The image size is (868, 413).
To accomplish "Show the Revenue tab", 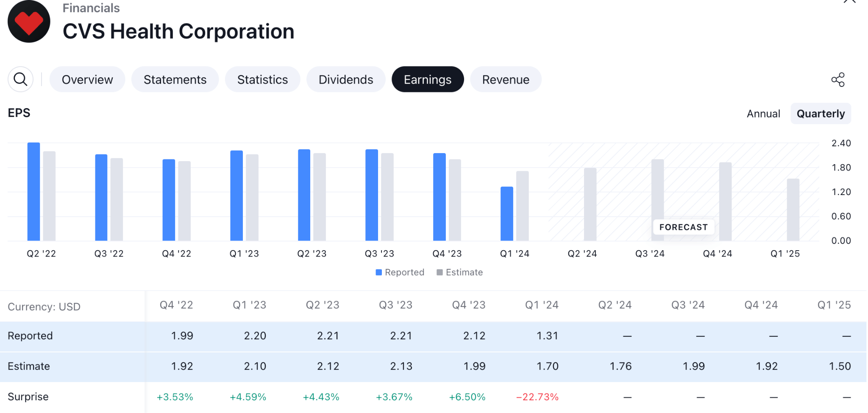I will [506, 80].
